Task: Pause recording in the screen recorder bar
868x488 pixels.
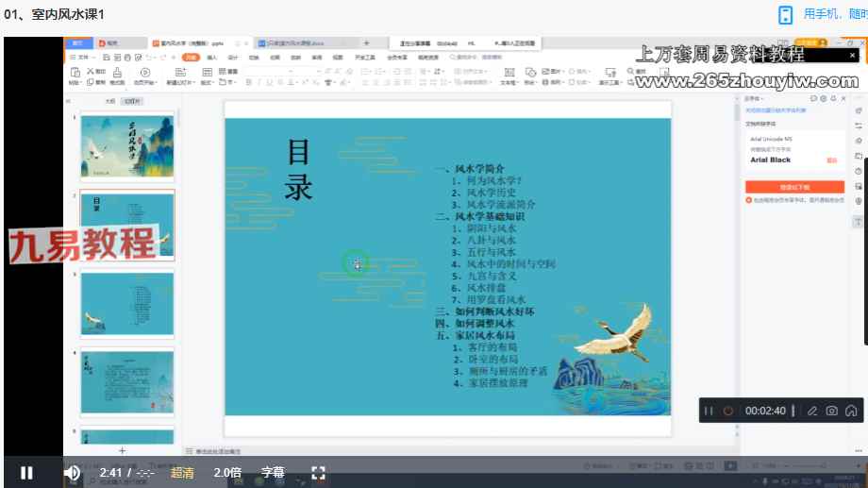Action: (708, 411)
